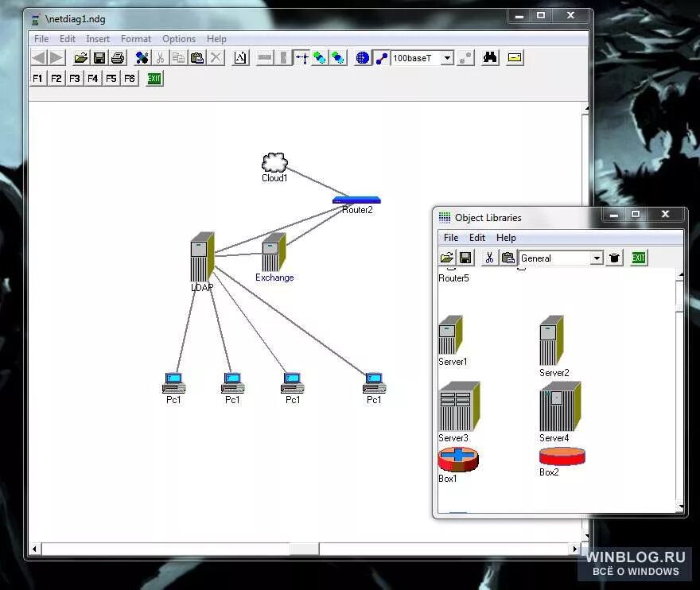Screen dimensions: 700x590
Task: Open File menu in netdiag1 window
Action: tap(41, 39)
